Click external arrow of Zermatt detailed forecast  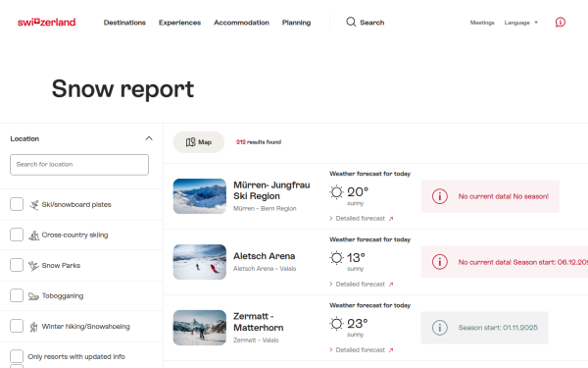click(391, 350)
